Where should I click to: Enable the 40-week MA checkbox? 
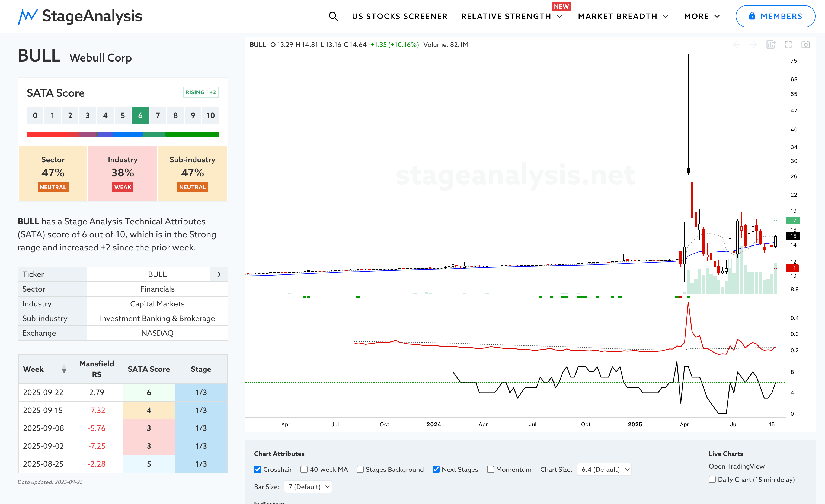(x=304, y=469)
